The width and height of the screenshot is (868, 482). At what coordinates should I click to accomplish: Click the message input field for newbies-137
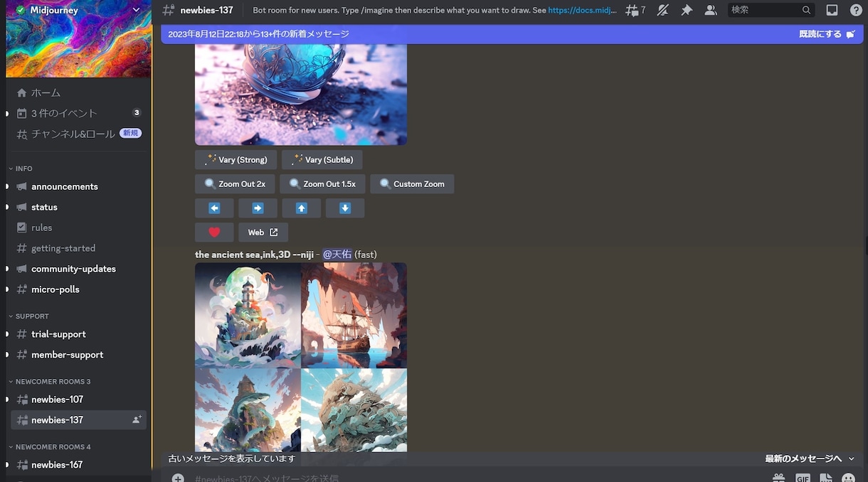(x=470, y=478)
